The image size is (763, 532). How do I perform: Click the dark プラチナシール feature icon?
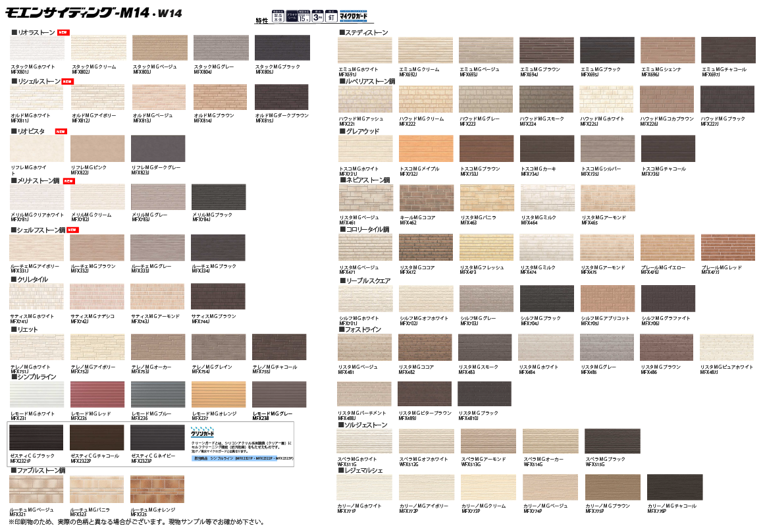pos(292,16)
